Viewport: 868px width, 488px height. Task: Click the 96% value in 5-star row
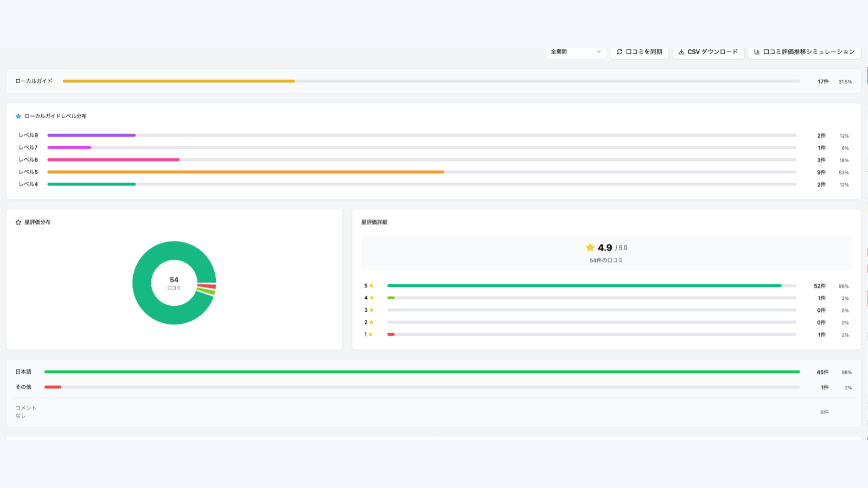[x=844, y=286]
